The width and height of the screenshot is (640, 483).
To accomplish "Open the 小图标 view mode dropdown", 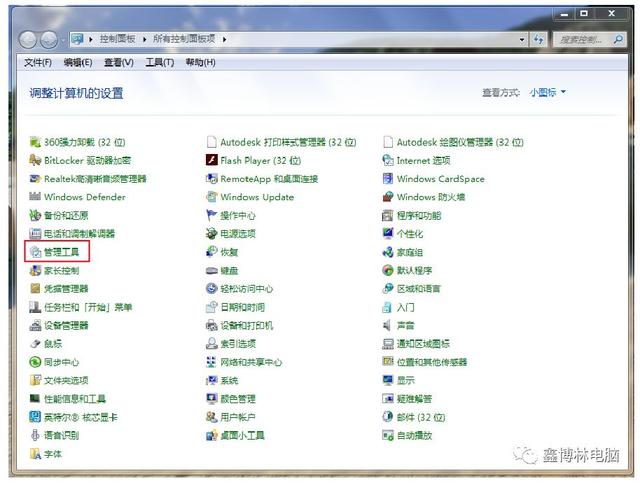I will coord(548,92).
